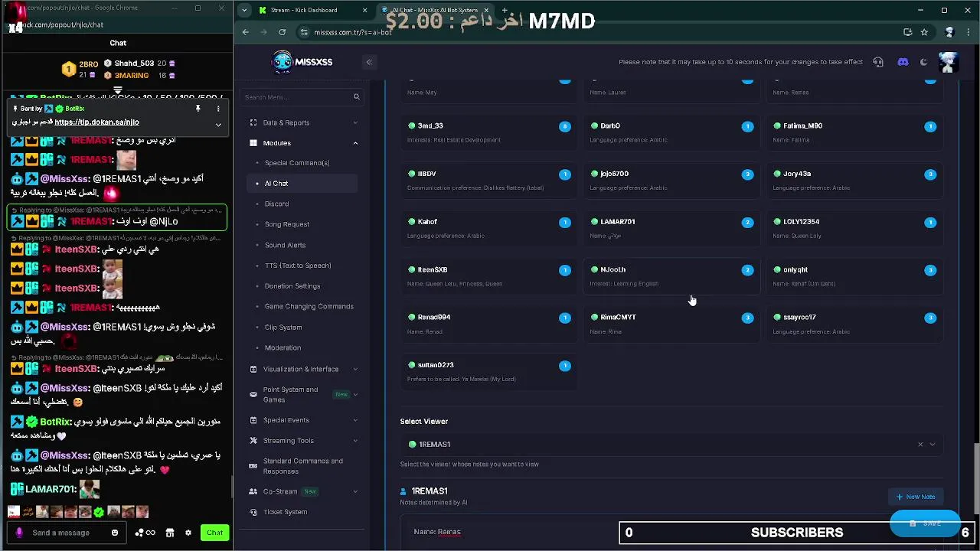Image resolution: width=980 pixels, height=551 pixels.
Task: Open Sound Alerts module
Action: pyautogui.click(x=285, y=245)
